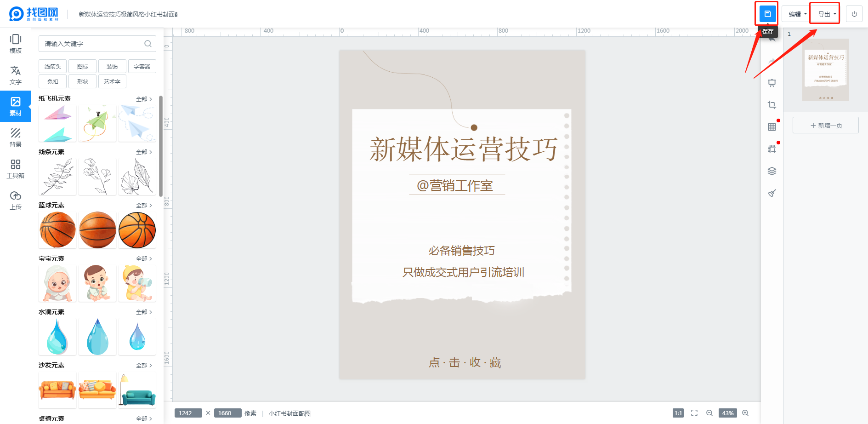Click the canvas resize artboard icon
The image size is (868, 424).
pos(772,149)
